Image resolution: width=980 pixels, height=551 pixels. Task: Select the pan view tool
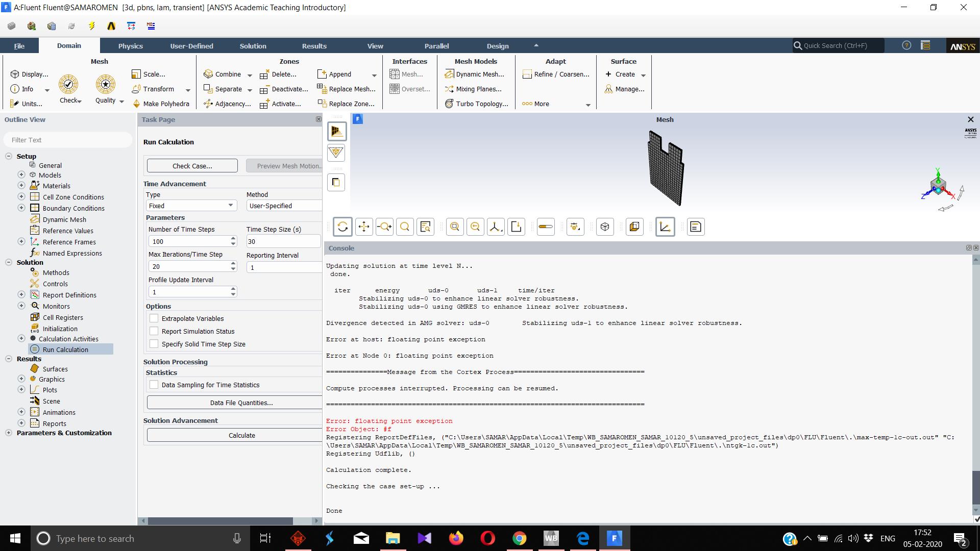(363, 227)
